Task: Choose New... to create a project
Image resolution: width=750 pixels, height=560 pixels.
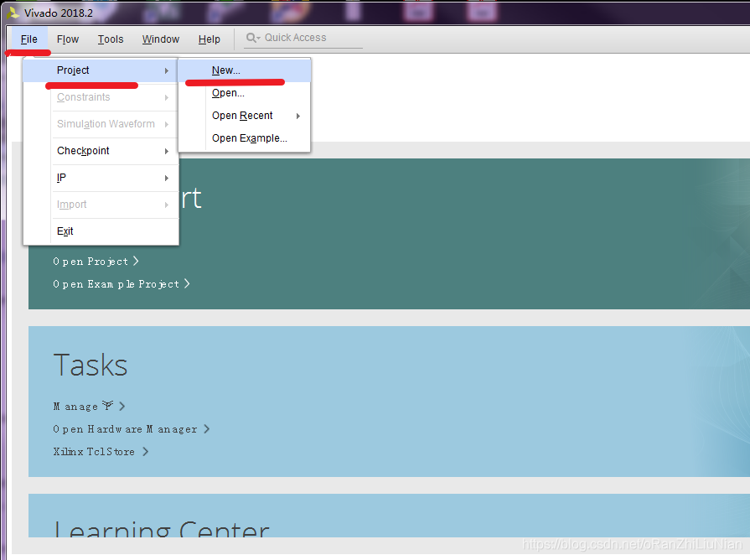Action: (x=245, y=70)
